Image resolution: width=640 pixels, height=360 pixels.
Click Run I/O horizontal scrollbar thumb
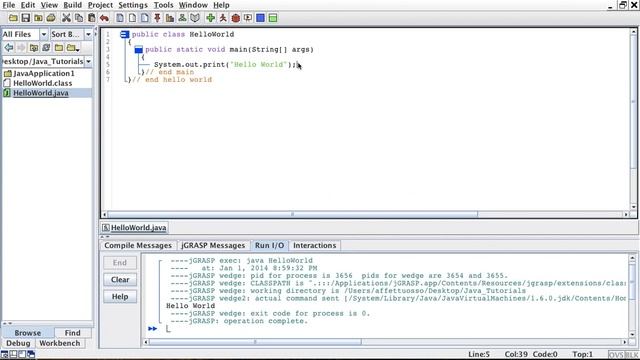(255, 342)
